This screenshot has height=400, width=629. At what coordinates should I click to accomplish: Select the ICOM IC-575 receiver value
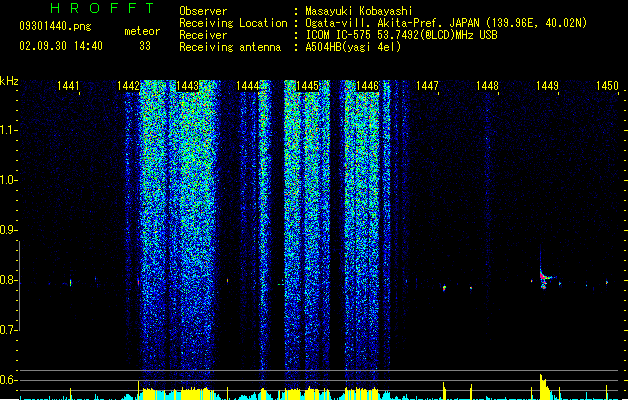(401, 35)
